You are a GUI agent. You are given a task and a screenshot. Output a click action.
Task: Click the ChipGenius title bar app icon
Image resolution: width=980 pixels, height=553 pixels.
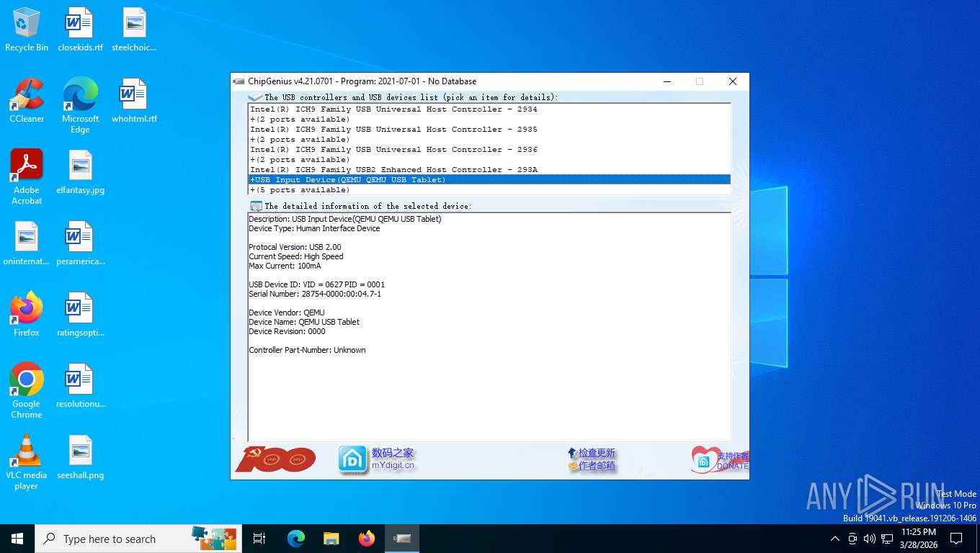(239, 81)
